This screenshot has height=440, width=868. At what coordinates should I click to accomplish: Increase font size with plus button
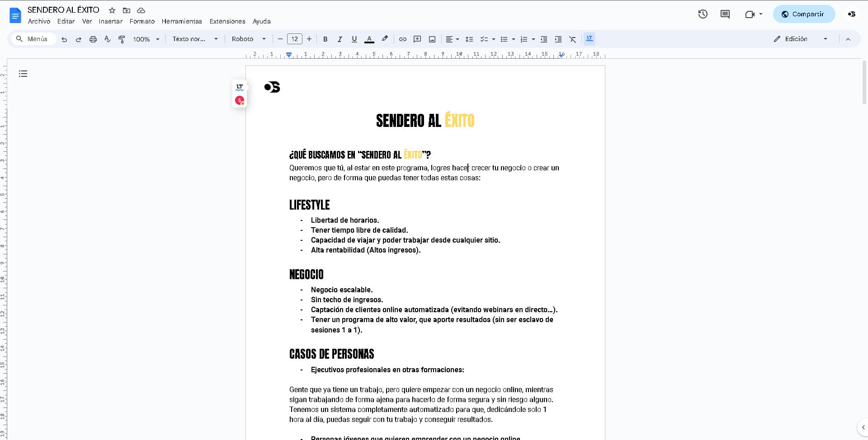309,39
